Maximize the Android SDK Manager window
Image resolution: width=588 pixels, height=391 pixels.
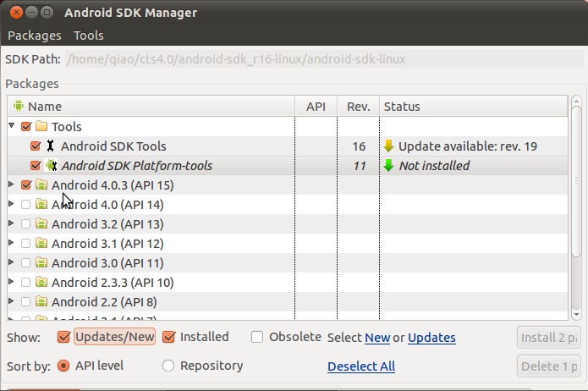[47, 13]
